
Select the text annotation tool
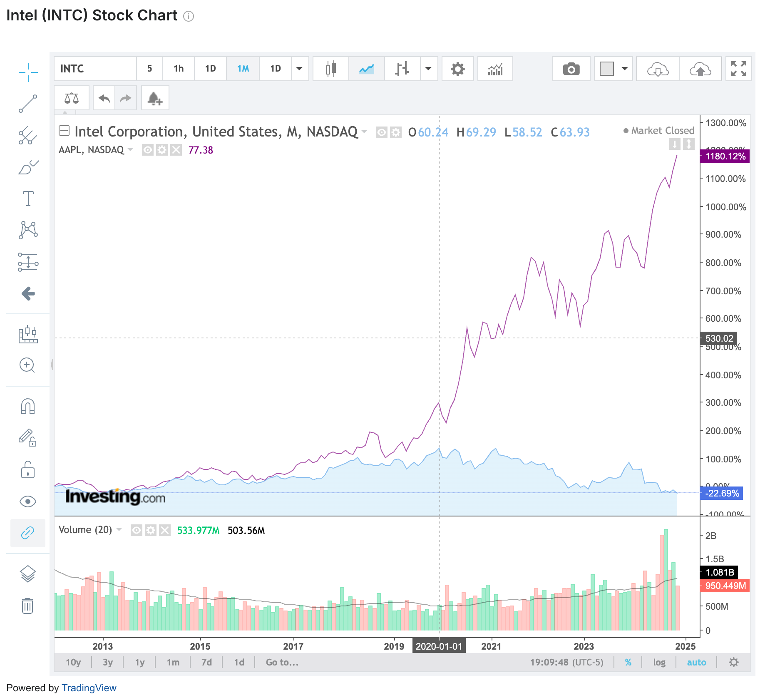pyautogui.click(x=28, y=199)
